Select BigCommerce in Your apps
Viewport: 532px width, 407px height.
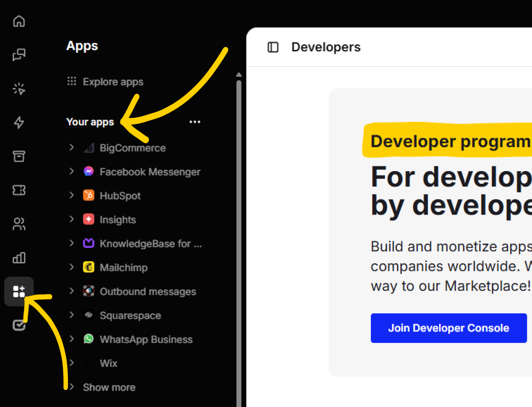pyautogui.click(x=133, y=148)
